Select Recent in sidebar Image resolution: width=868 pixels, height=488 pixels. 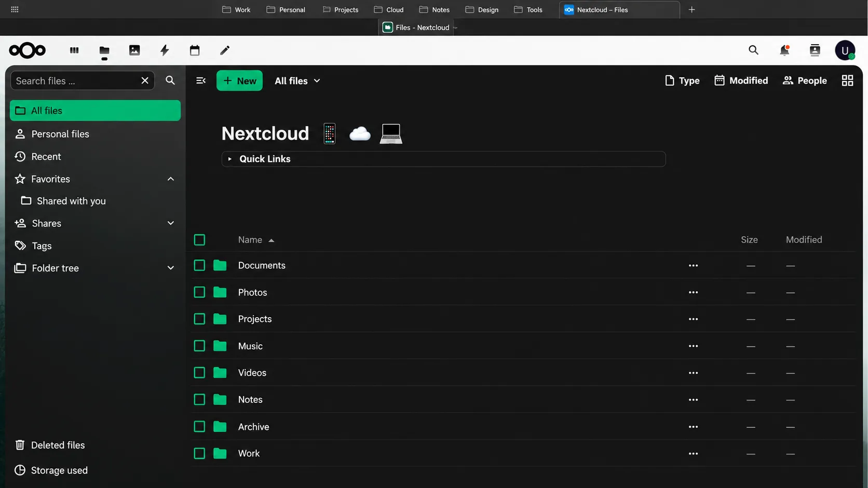95,156
